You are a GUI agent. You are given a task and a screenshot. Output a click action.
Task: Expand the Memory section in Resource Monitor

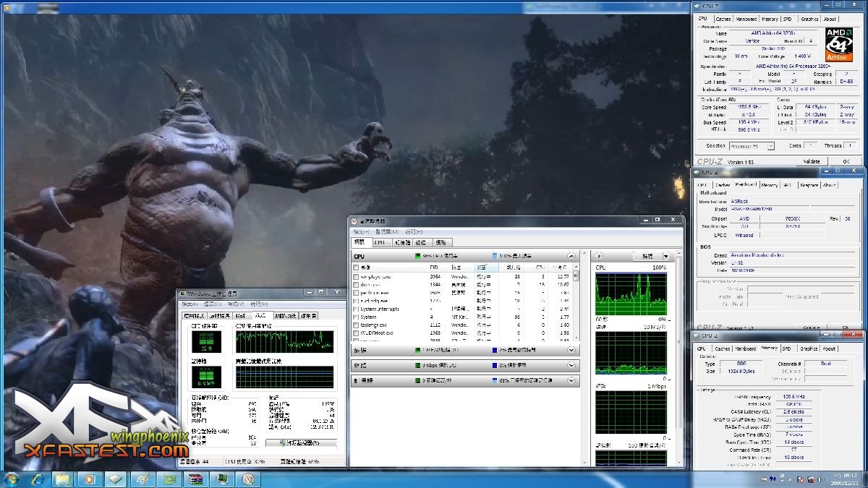[571, 380]
